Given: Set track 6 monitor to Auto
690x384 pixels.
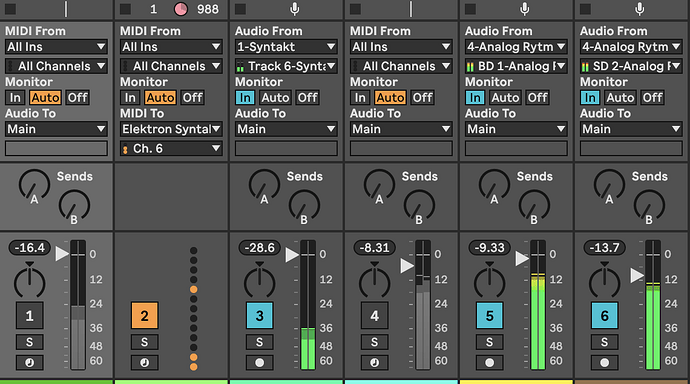Looking at the screenshot, I should 620,98.
